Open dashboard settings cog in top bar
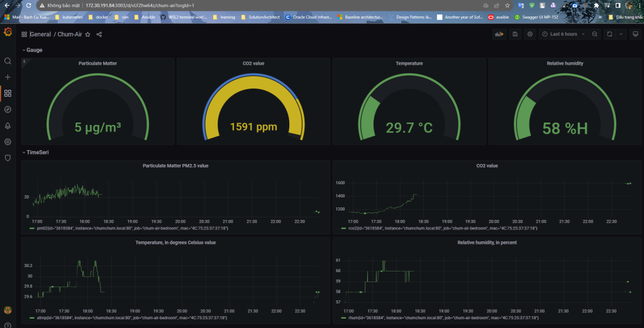644x328 pixels. (530, 35)
